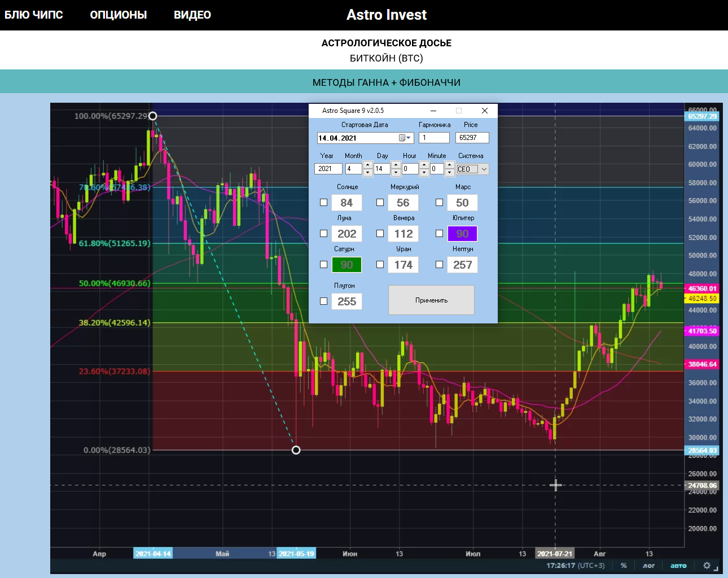Image resolution: width=728 pixels, height=578 pixels.
Task: Decrease the Day value with down arrow
Action: [x=396, y=172]
